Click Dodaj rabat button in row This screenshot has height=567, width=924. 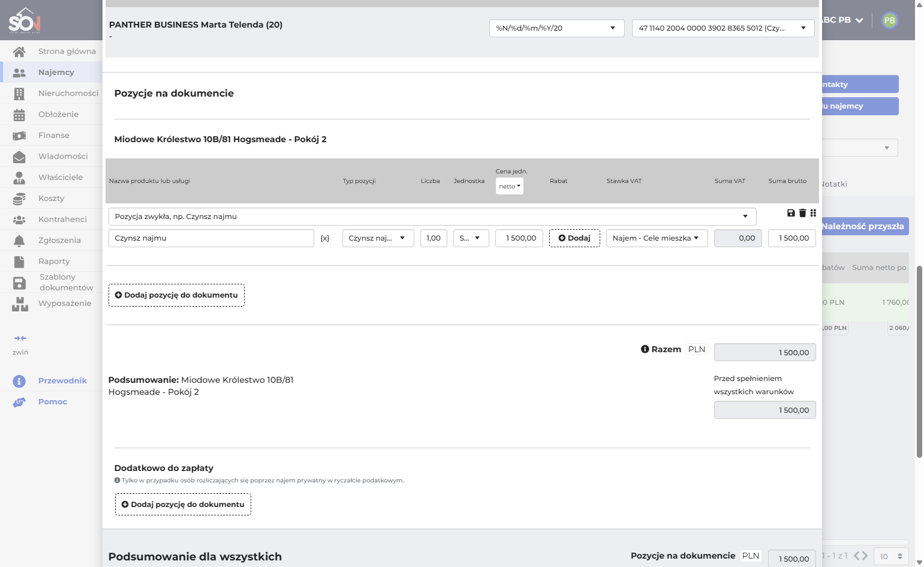click(574, 238)
